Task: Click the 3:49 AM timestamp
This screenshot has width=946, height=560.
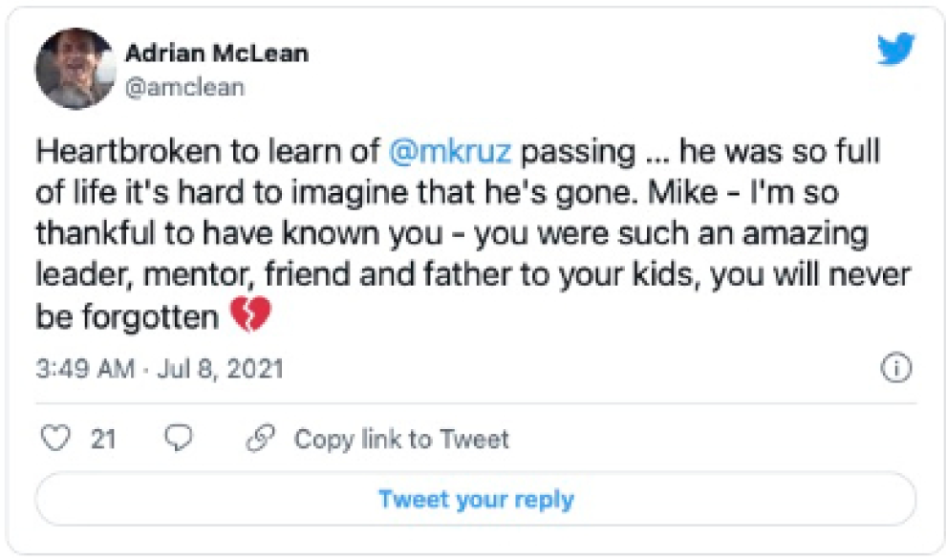Action: pos(85,370)
